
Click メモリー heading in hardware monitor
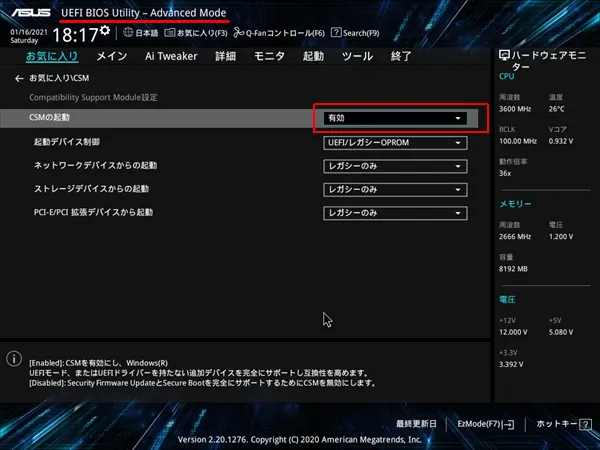pos(515,204)
